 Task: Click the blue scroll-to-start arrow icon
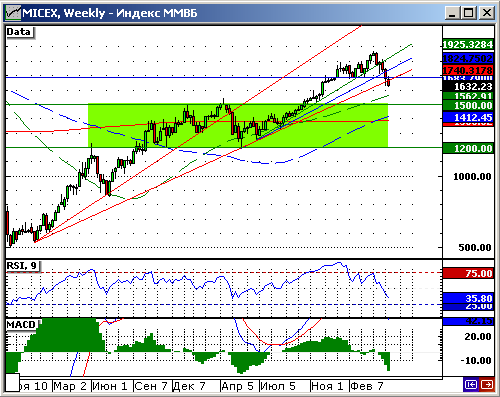click(x=471, y=385)
